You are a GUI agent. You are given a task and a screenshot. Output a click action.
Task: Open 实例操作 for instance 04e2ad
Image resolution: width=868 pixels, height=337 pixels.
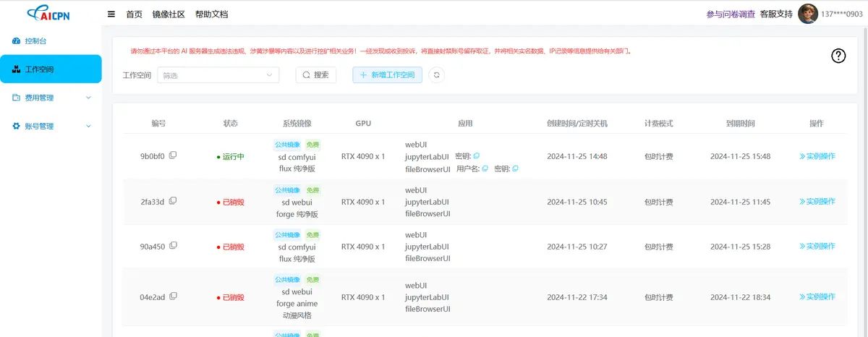click(817, 297)
